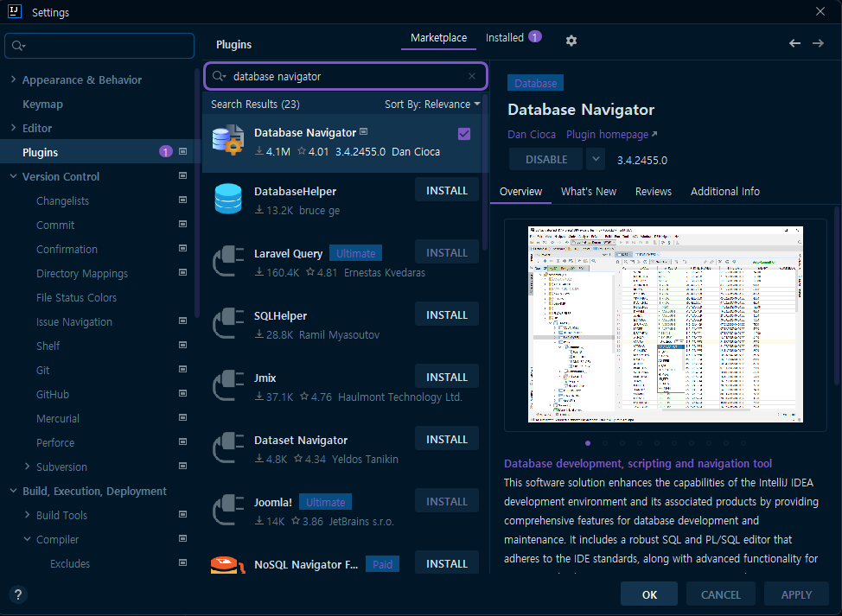
Task: Collapse the Version Control node
Action: click(x=14, y=176)
